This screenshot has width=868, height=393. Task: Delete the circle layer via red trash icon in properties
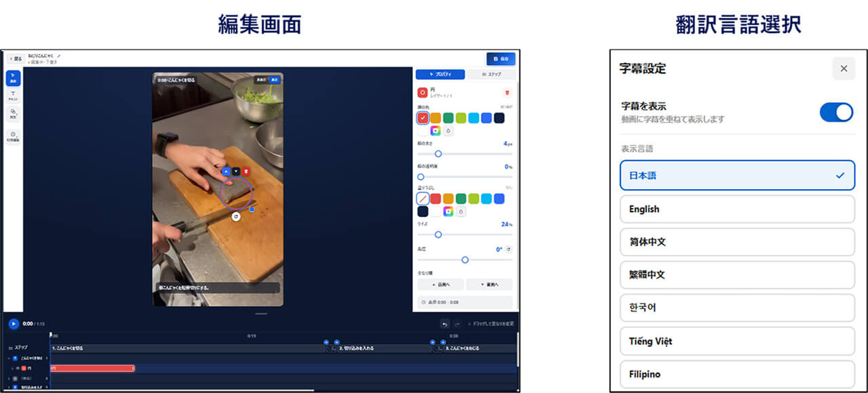(507, 92)
